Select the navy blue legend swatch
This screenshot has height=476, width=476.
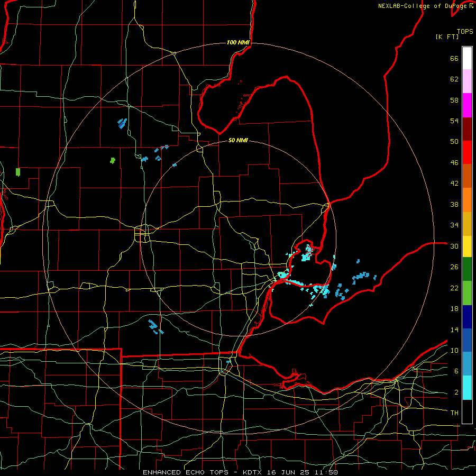tap(467, 317)
